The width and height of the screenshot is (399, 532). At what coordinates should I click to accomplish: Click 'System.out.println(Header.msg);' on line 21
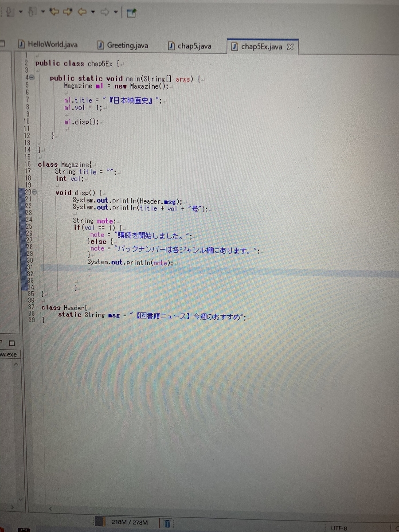tap(127, 201)
